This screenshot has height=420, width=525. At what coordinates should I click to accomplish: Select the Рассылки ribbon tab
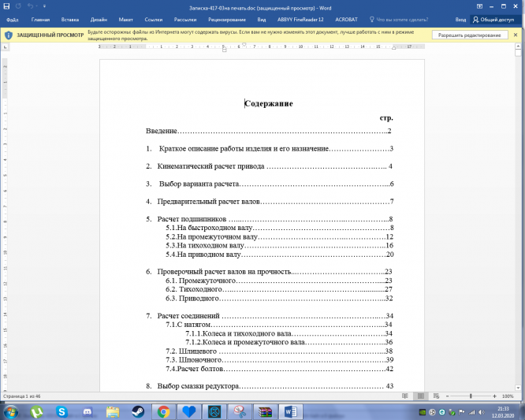pos(185,20)
